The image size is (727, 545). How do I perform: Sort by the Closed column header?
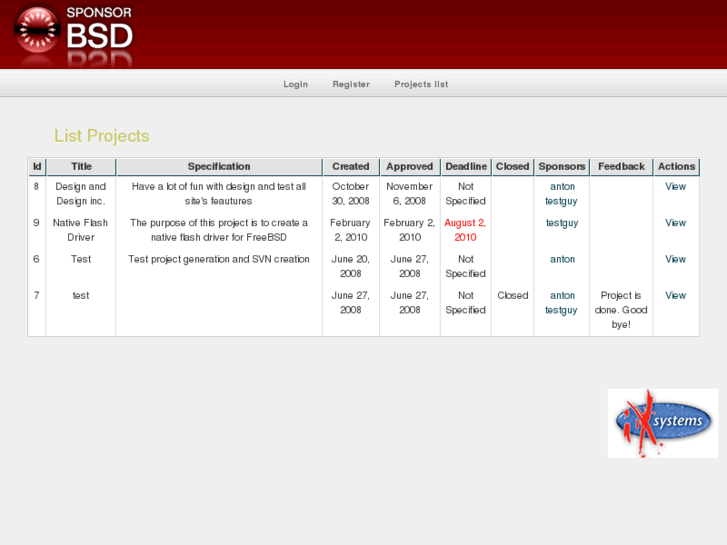(512, 167)
